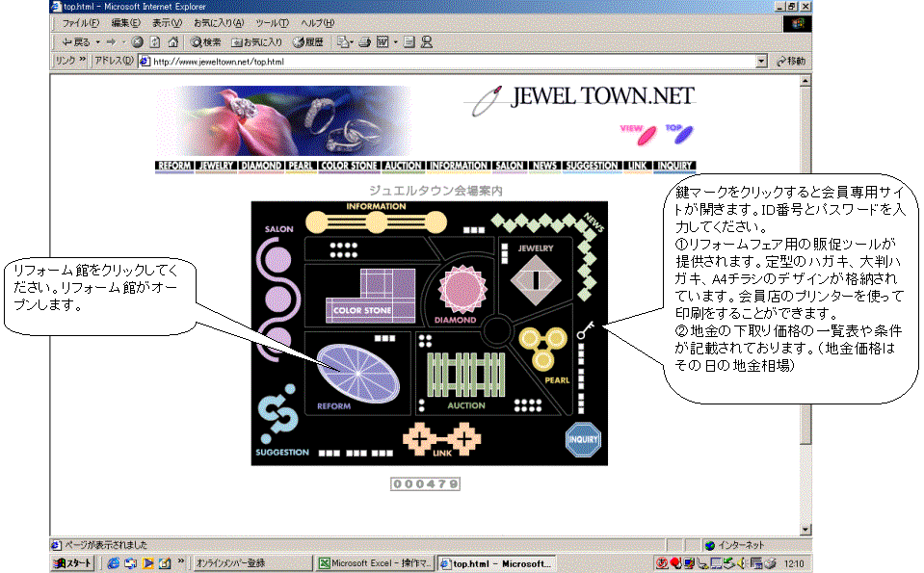Click the INQUIRY navigation bar link
The height and width of the screenshot is (573, 924).
point(674,166)
